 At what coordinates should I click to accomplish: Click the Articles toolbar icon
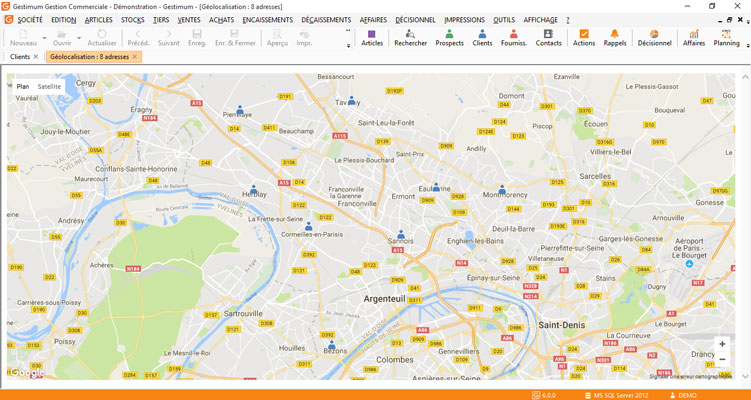(372, 38)
